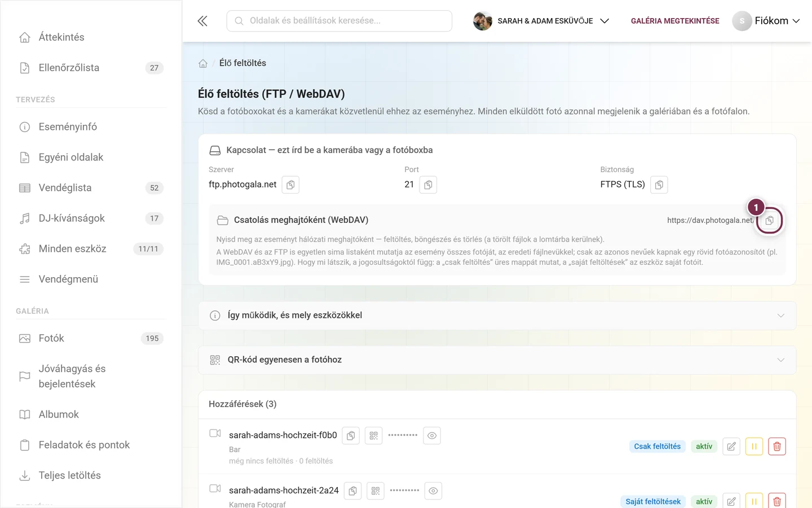Edit the Kamera Fotograf access entry

coord(731,501)
